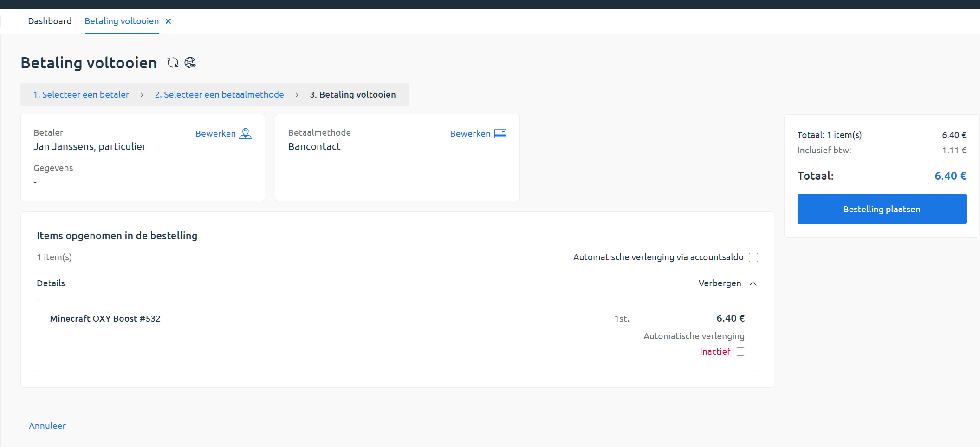Viewport: 980px width, 447px height.
Task: Go to step 2 Selecteer een betaalmethode
Action: click(219, 95)
